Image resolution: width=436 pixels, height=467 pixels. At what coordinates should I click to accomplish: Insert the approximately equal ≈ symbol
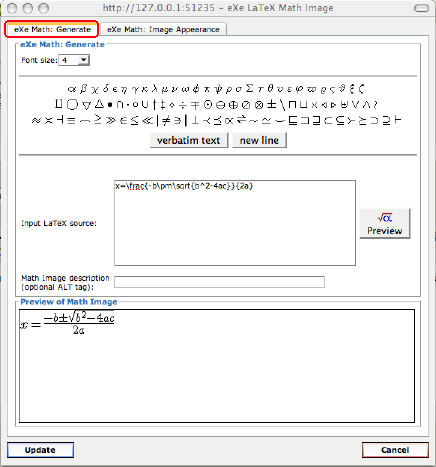pyautogui.click(x=36, y=121)
